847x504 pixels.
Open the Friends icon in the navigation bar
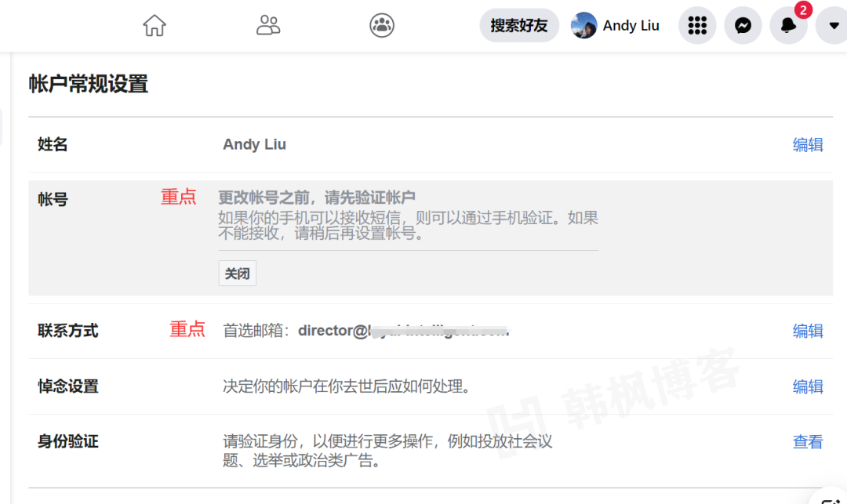[268, 25]
